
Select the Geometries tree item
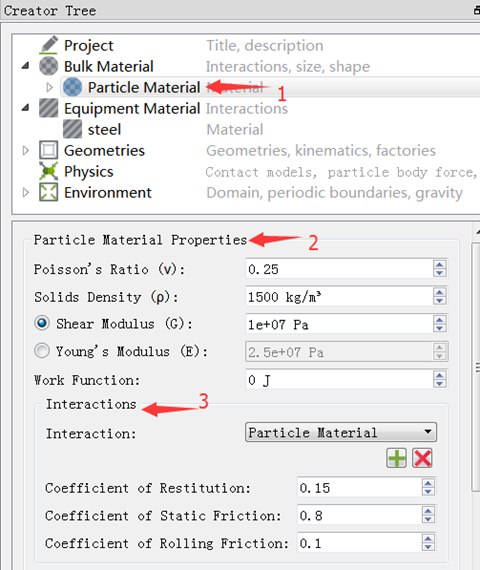point(104,150)
